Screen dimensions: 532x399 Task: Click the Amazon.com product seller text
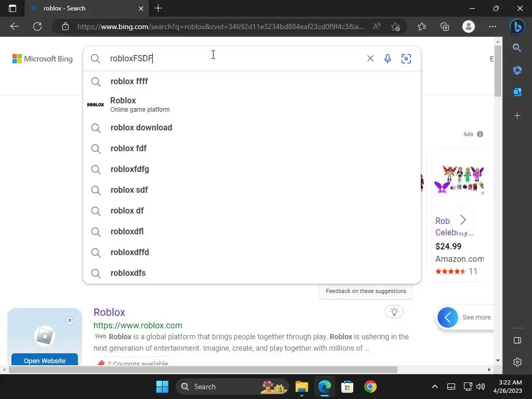[x=459, y=259]
